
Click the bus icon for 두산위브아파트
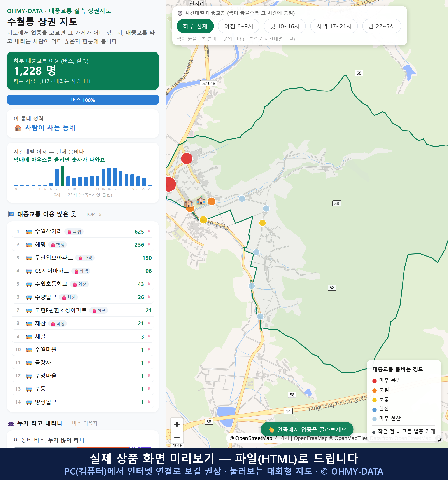click(29, 258)
